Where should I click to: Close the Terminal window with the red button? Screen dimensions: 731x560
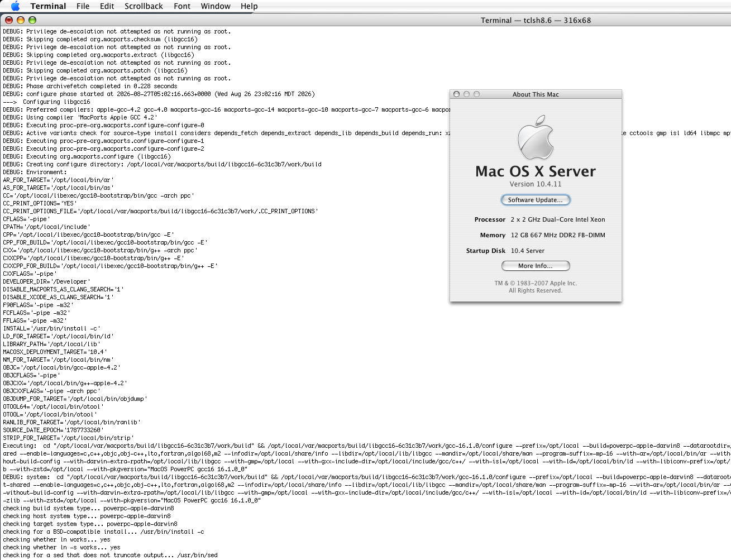click(x=9, y=20)
